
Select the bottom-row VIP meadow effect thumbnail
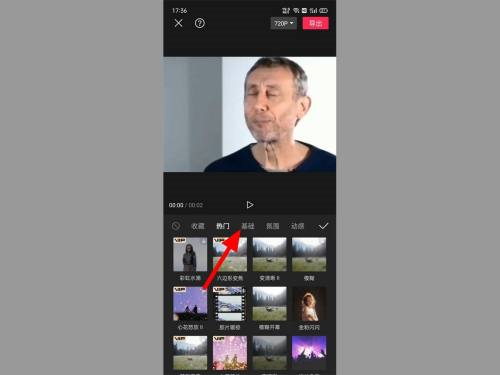click(190, 353)
